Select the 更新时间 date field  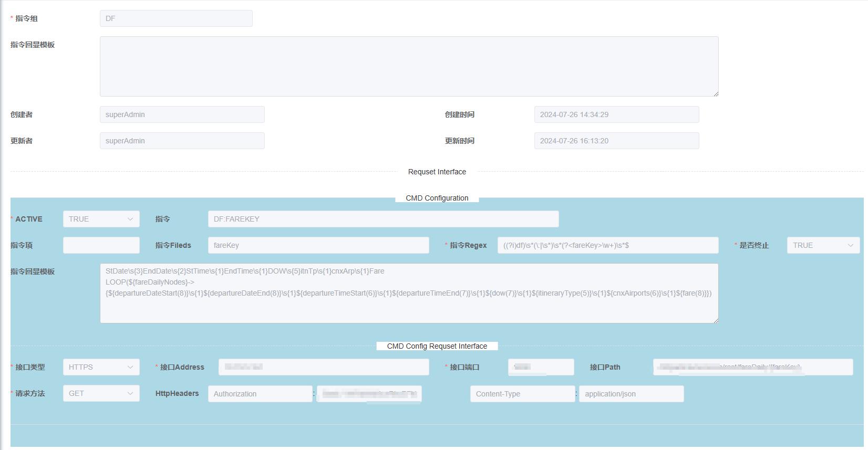(x=616, y=141)
